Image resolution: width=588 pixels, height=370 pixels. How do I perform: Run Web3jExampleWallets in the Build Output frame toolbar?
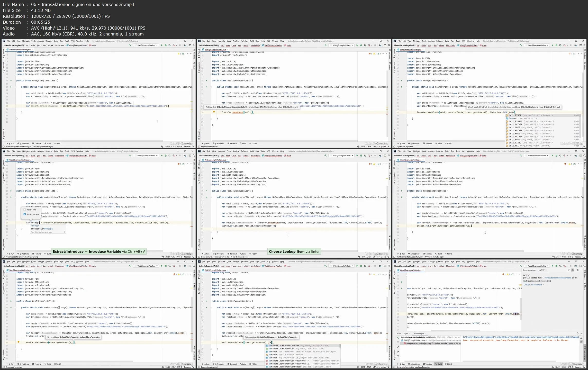[x=553, y=266]
